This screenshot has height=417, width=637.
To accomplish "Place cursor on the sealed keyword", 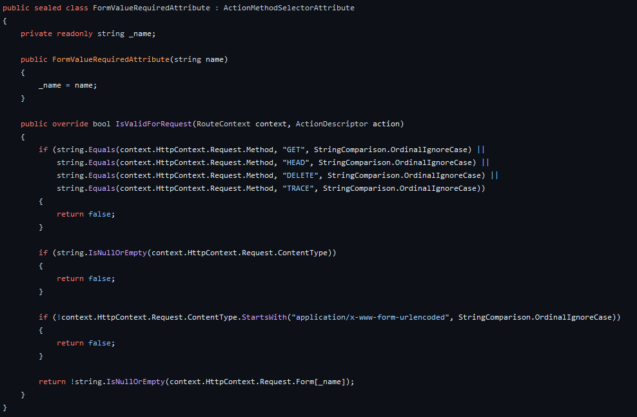I will coord(50,8).
